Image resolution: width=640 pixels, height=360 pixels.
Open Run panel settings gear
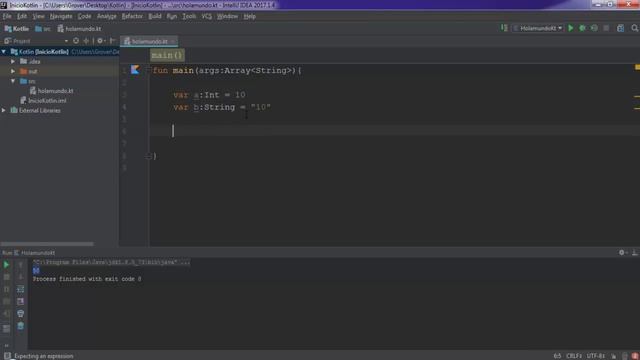622,253
